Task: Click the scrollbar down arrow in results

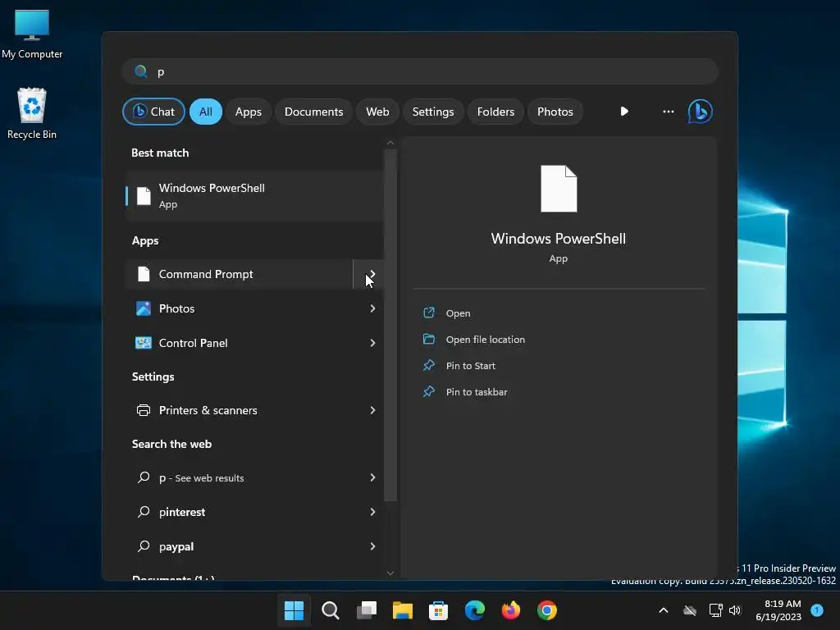Action: click(x=390, y=573)
